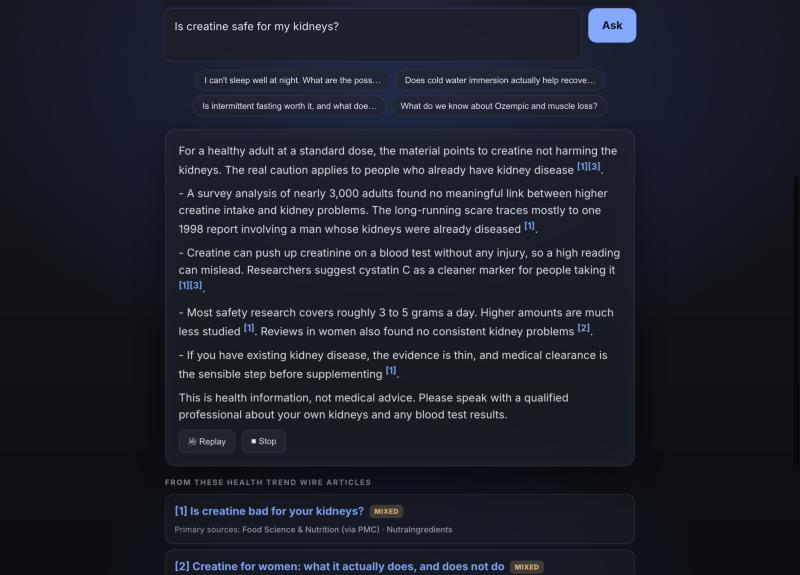
Task: Click the Ask button
Action: coord(612,26)
